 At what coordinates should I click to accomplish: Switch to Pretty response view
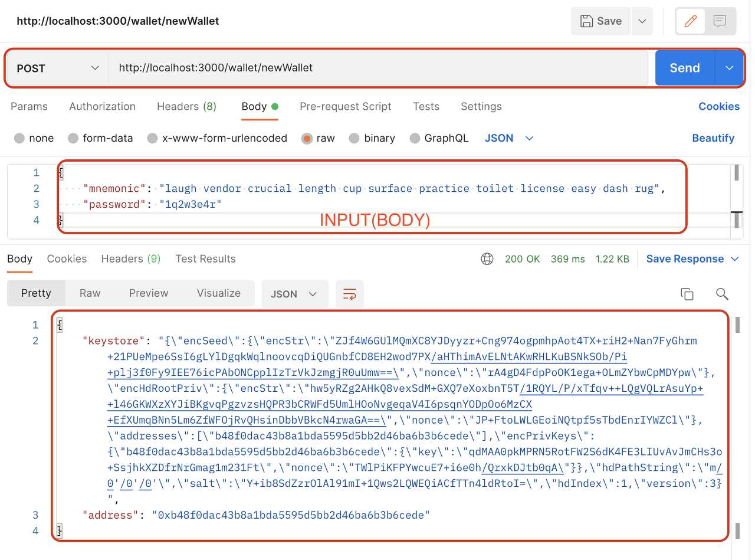point(36,293)
